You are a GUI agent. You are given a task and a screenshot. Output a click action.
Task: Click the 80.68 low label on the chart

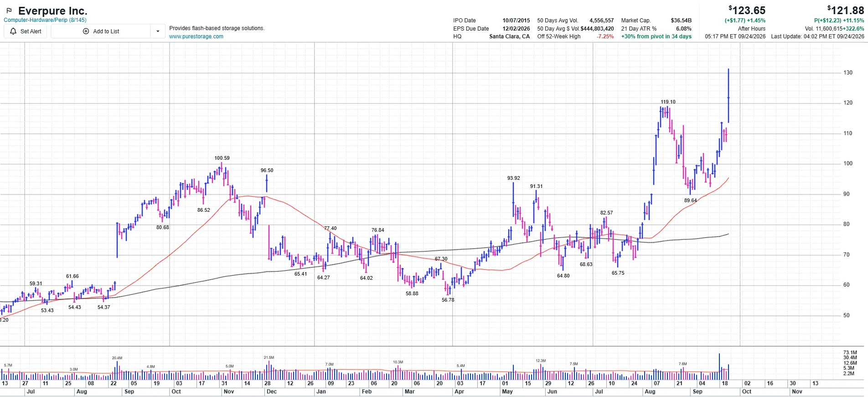click(x=163, y=228)
